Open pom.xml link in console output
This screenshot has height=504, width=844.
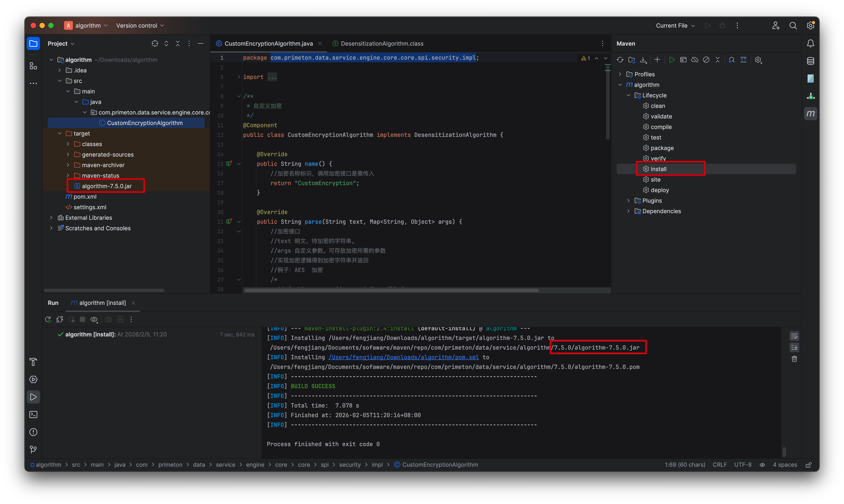point(403,357)
